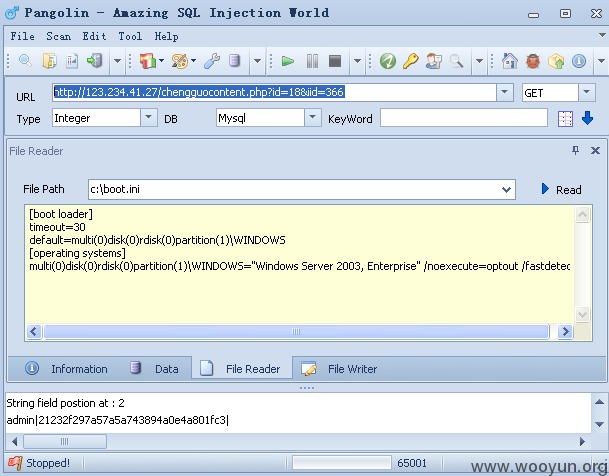Click the box with green arrow update icon
Screen dimensions: 609x476
point(556,61)
